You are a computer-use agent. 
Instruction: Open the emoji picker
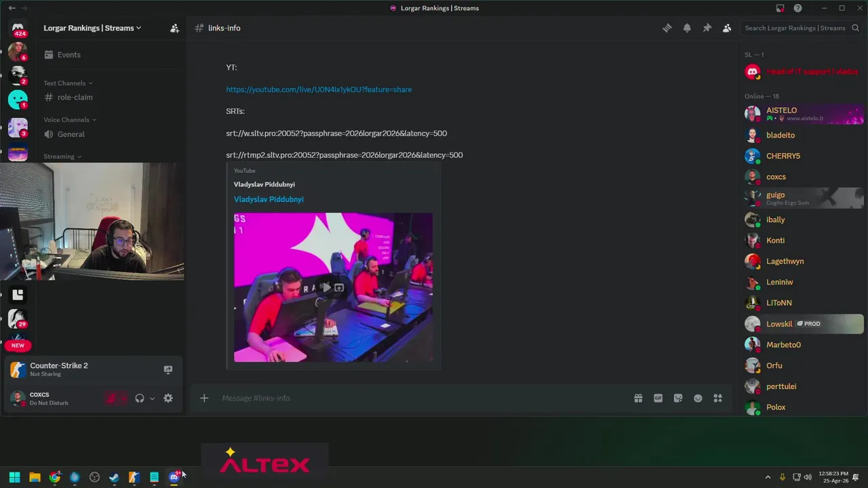tap(698, 398)
